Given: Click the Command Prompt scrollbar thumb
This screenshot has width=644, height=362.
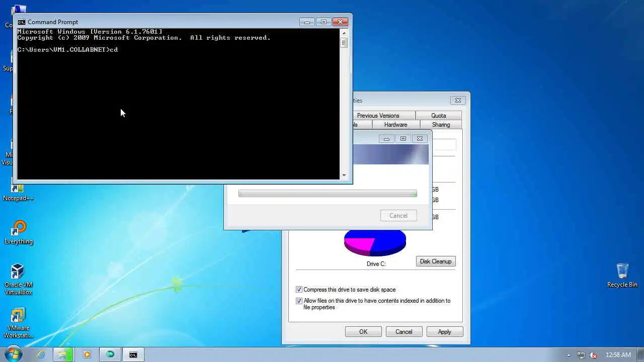Looking at the screenshot, I should coord(344,43).
